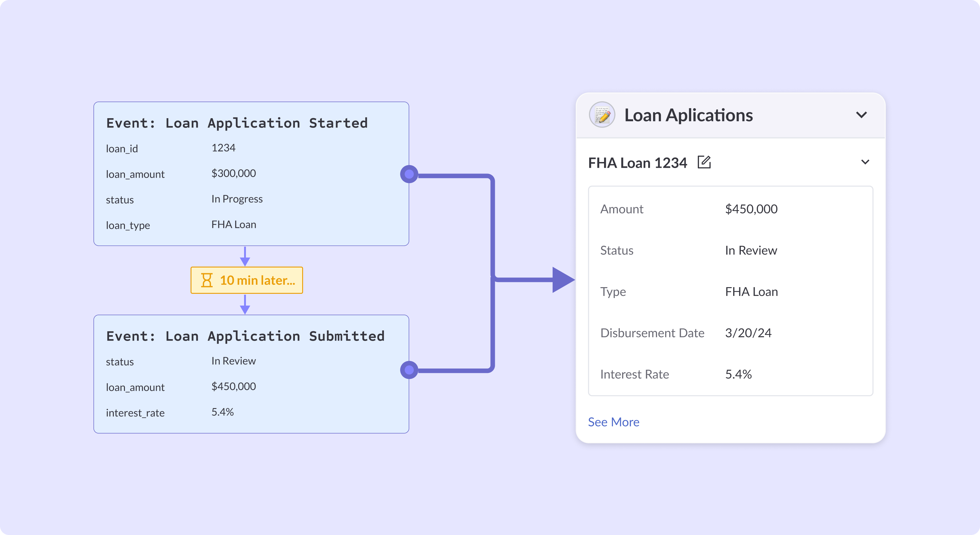Screen dimensions: 980x535
Task: Click the Status label in panel
Action: click(617, 251)
